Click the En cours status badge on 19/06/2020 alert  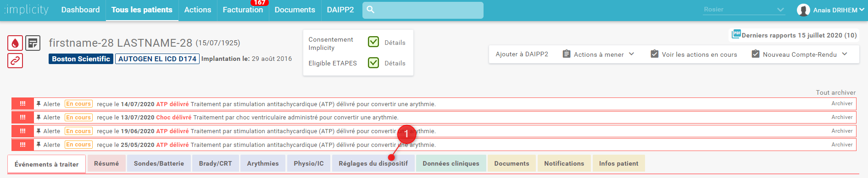click(x=78, y=131)
